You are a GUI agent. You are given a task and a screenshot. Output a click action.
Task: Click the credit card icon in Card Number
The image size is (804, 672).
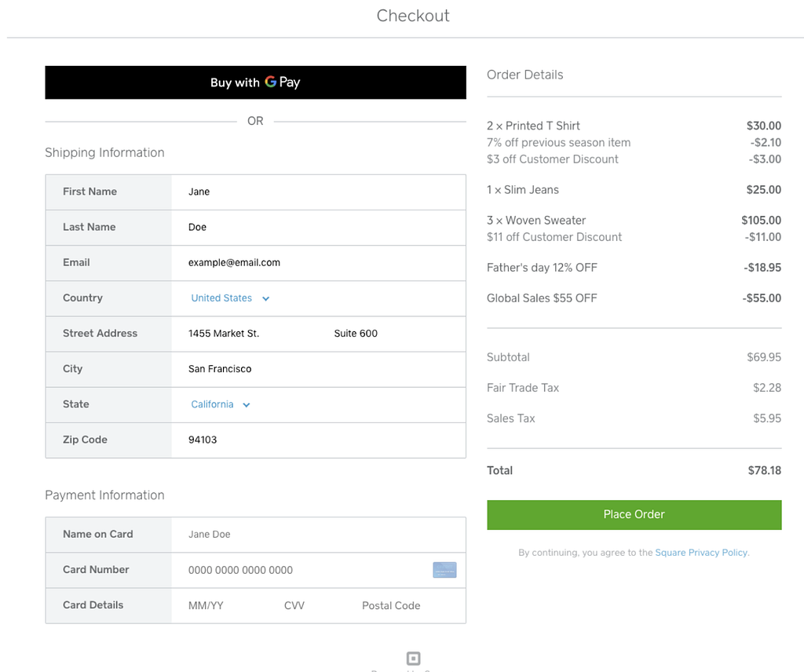coord(444,569)
